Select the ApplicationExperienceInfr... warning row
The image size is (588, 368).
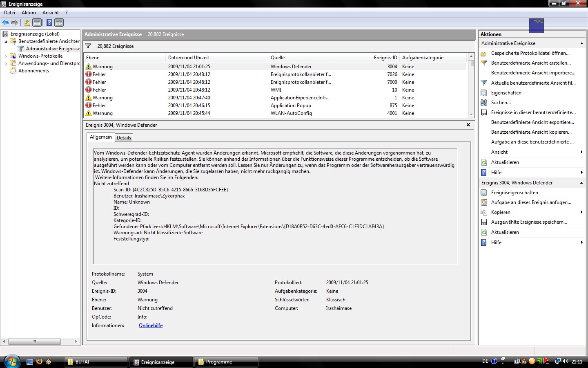point(275,98)
